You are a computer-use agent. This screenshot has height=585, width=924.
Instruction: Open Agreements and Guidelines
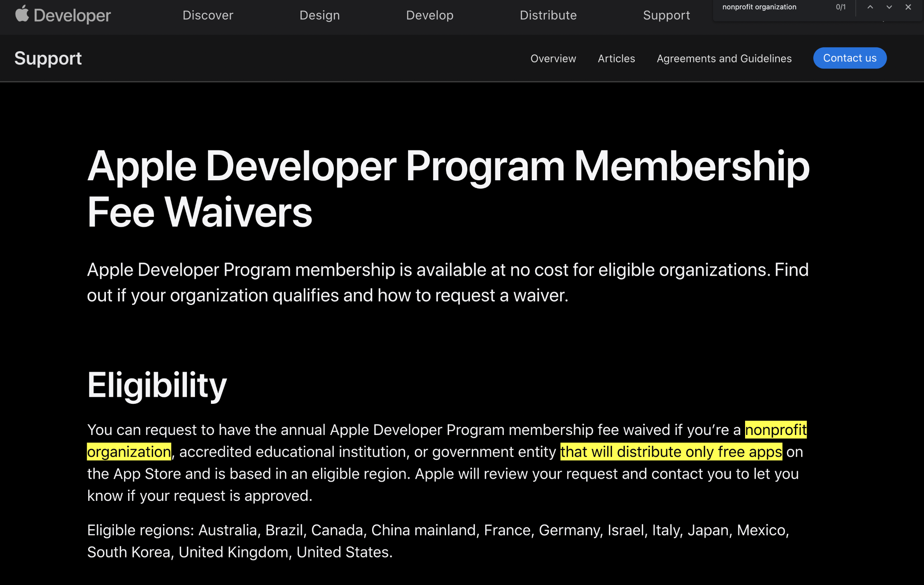(x=724, y=58)
